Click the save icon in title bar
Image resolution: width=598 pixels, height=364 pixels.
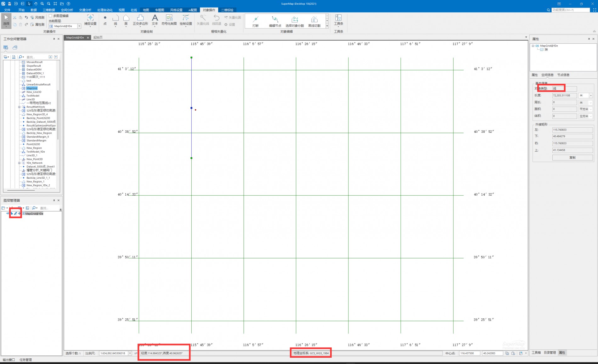tap(9, 4)
